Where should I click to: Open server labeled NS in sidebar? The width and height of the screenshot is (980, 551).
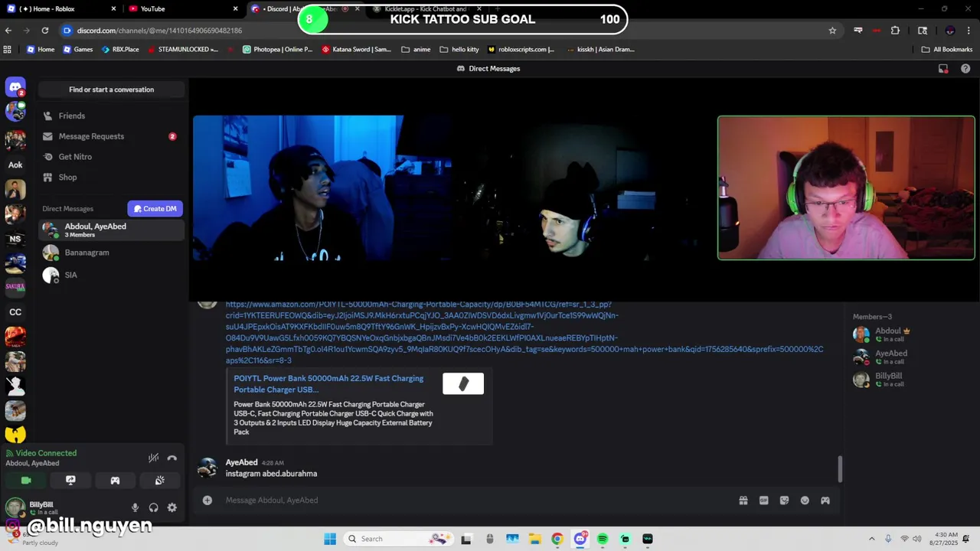15,239
